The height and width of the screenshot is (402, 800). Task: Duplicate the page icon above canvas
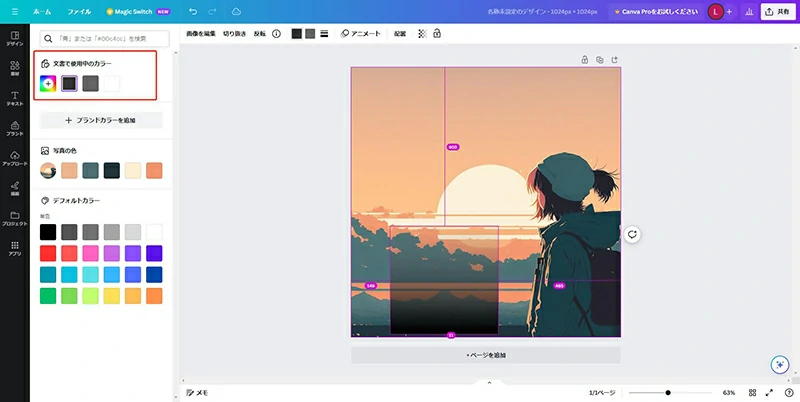[x=599, y=60]
